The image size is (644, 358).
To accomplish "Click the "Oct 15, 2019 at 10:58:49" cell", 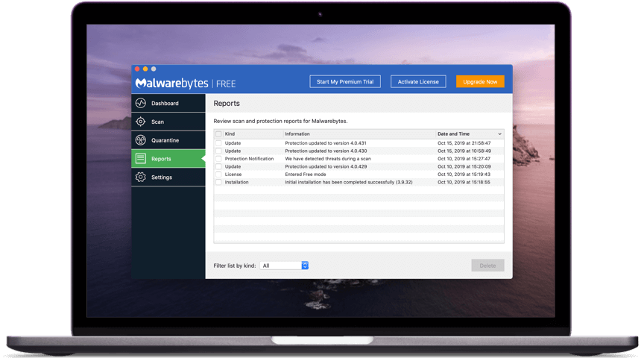I will click(464, 151).
